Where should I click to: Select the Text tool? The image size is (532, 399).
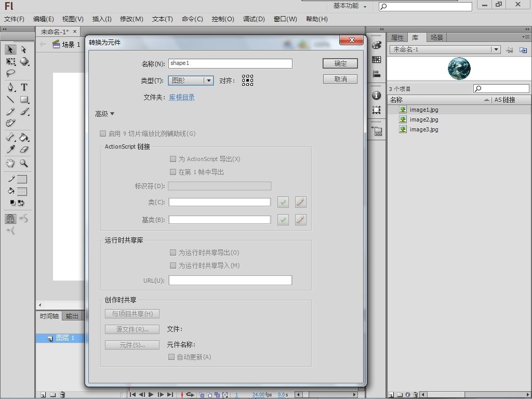[24, 87]
